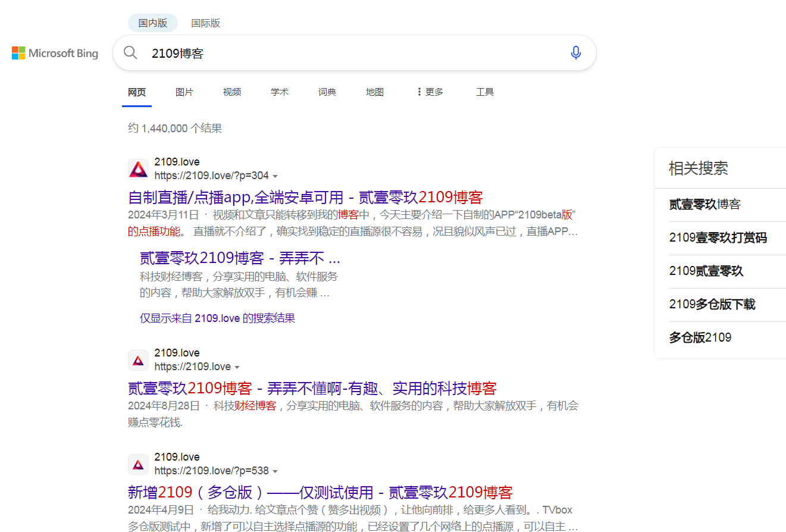
Task: Expand the dropdown arrow beside https://2109.love/?p=304
Action: pos(275,177)
